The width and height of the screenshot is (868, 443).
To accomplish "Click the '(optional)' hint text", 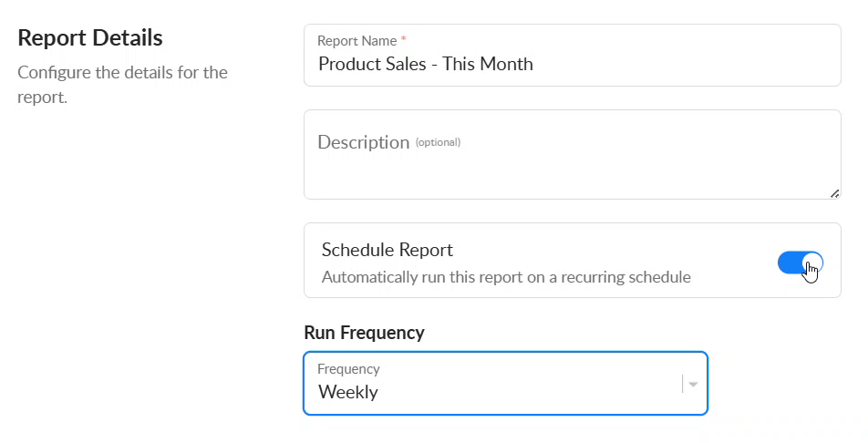I will tap(438, 142).
